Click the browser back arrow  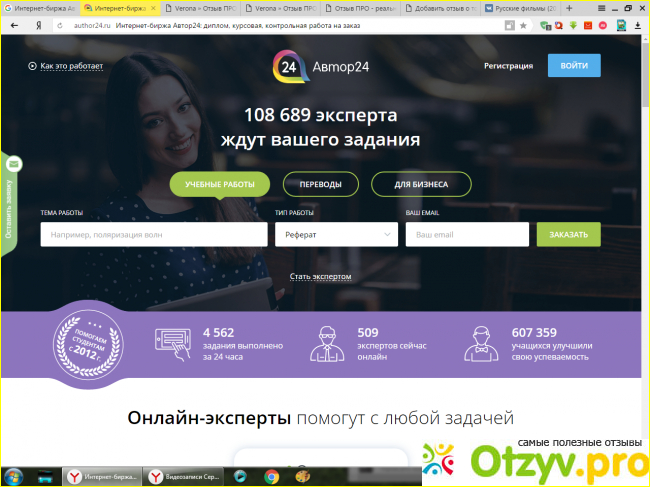(x=14, y=24)
